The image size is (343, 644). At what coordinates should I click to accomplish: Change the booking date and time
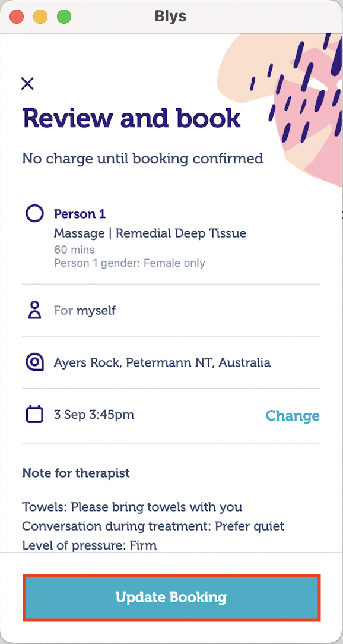pyautogui.click(x=293, y=416)
